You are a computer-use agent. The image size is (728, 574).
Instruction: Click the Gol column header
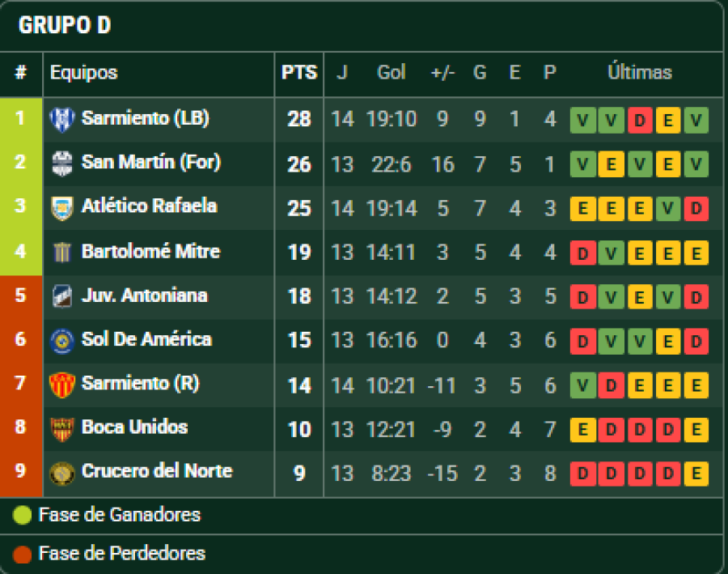tap(392, 73)
